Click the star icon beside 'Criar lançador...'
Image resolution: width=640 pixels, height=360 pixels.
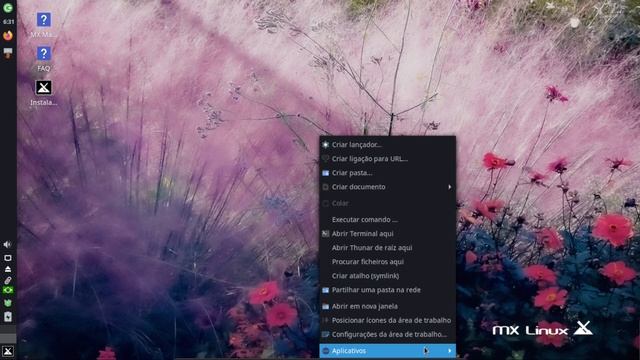[x=325, y=144]
